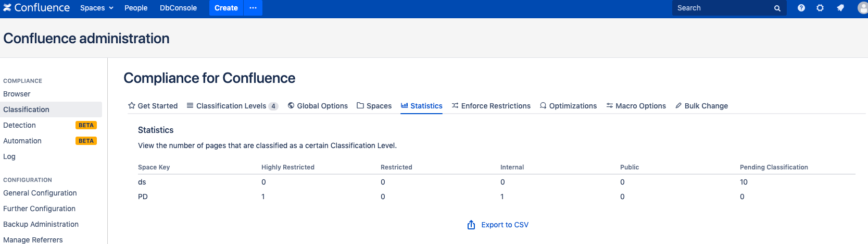Click the star icon beside Get Started

pos(132,105)
